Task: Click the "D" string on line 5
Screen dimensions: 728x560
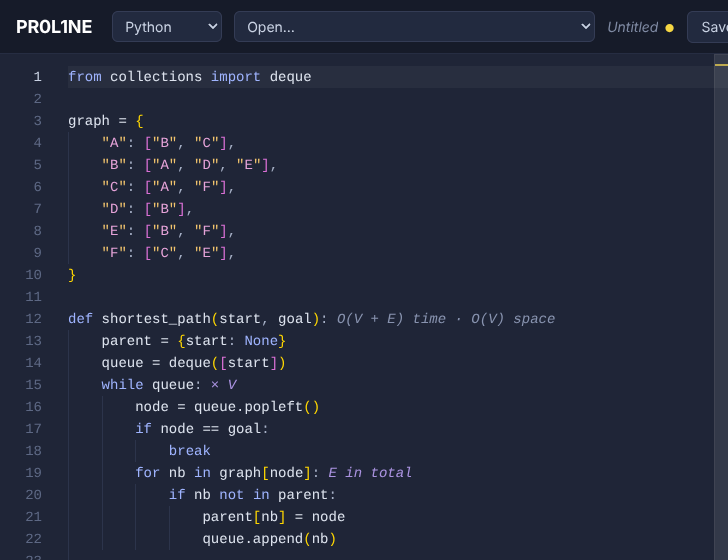Action: pos(207,165)
